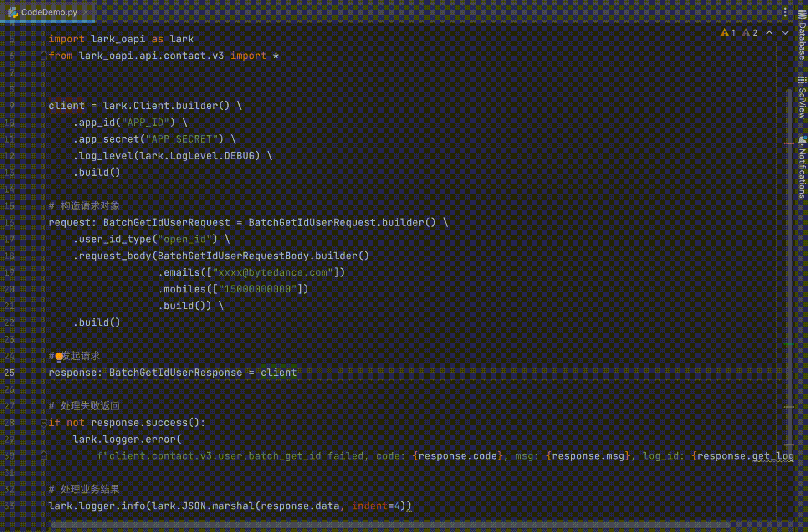This screenshot has width=808, height=532.
Task: Click the highlighted 'client' on the response line
Action: (x=278, y=373)
